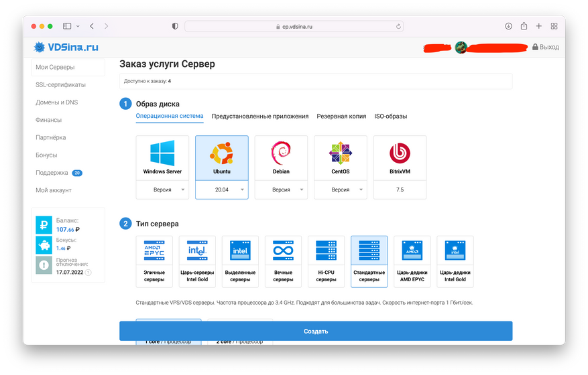The height and width of the screenshot is (375, 588).
Task: Open the user avatar in header
Action: [461, 47]
